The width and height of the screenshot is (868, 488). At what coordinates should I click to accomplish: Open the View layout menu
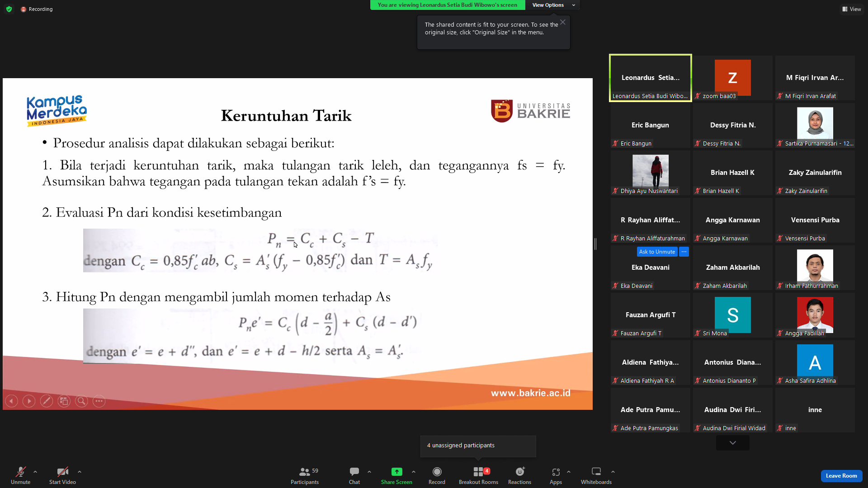pos(852,9)
